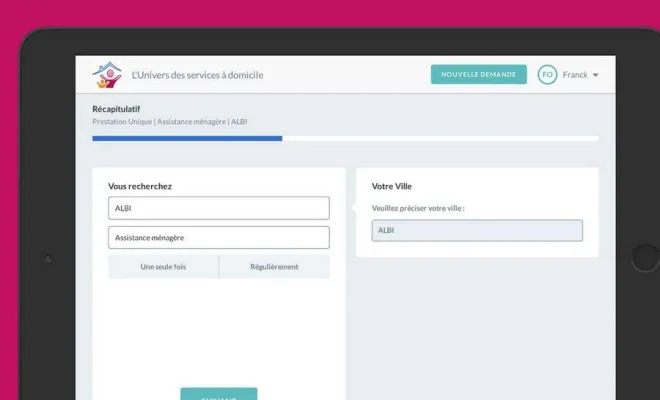Click the tablet home button

pyautogui.click(x=646, y=257)
